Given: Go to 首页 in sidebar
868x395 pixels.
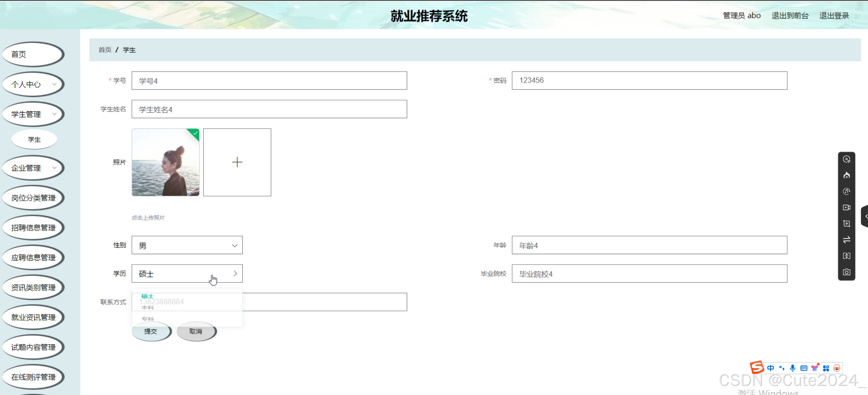Looking at the screenshot, I should [x=33, y=54].
